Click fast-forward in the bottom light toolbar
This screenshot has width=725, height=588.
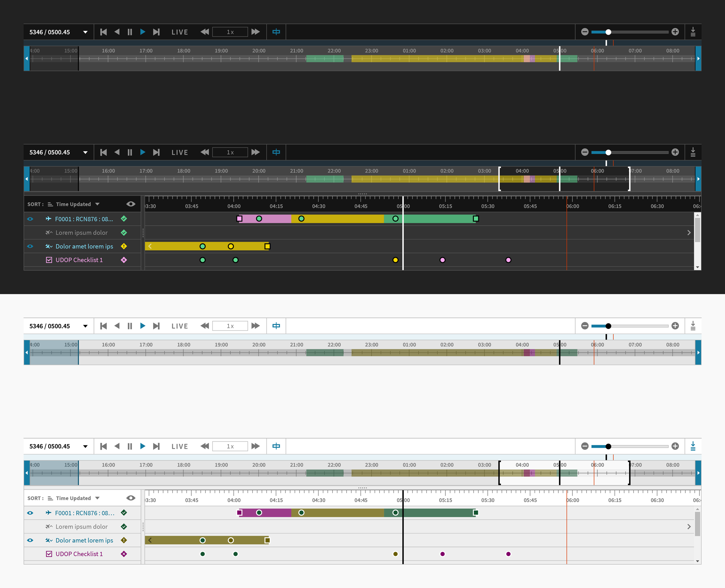click(x=256, y=446)
